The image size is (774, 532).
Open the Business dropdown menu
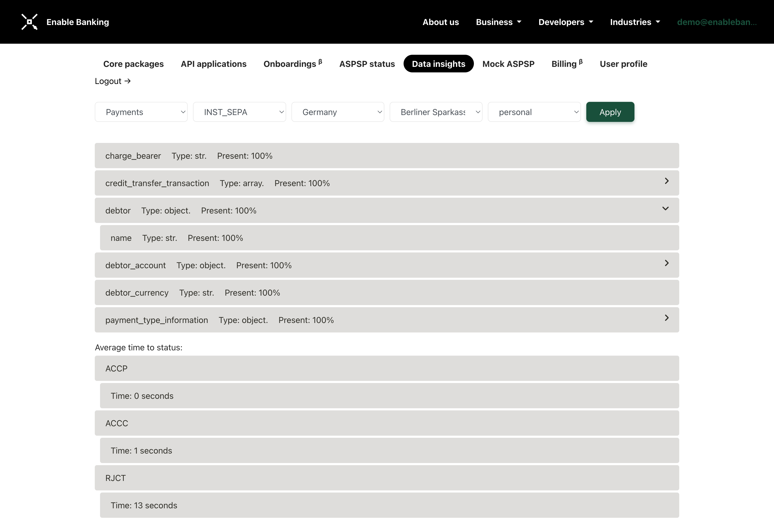tap(498, 22)
